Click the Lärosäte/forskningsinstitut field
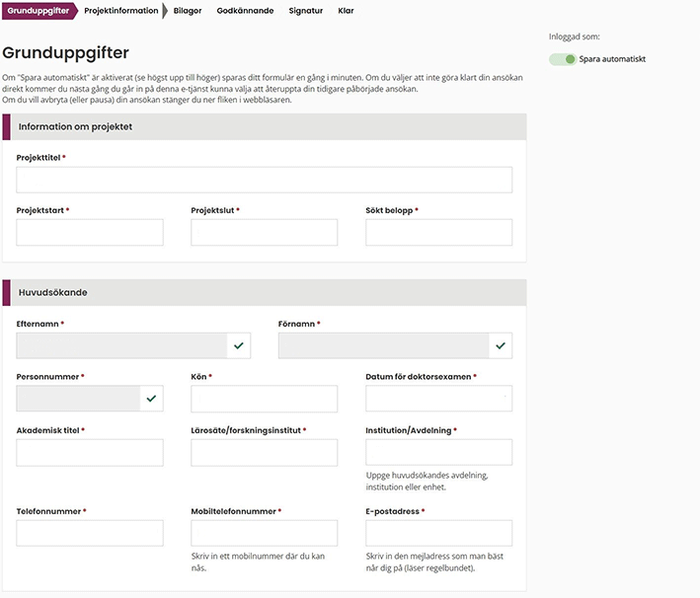 (265, 453)
